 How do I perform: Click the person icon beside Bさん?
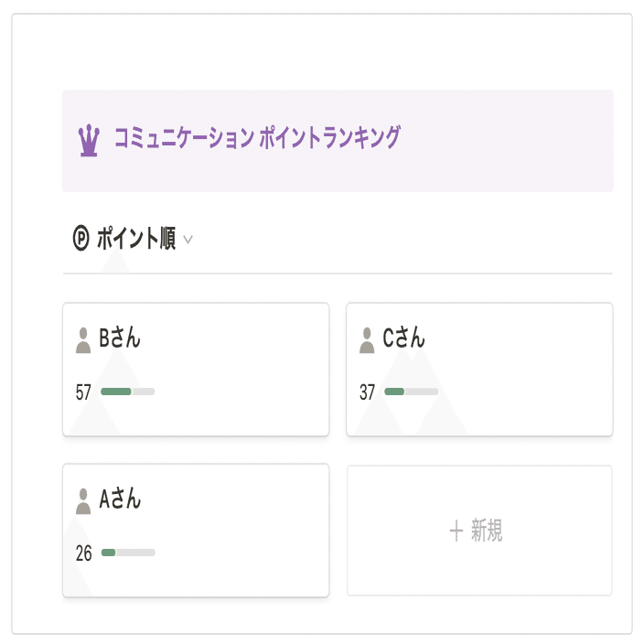[83, 339]
